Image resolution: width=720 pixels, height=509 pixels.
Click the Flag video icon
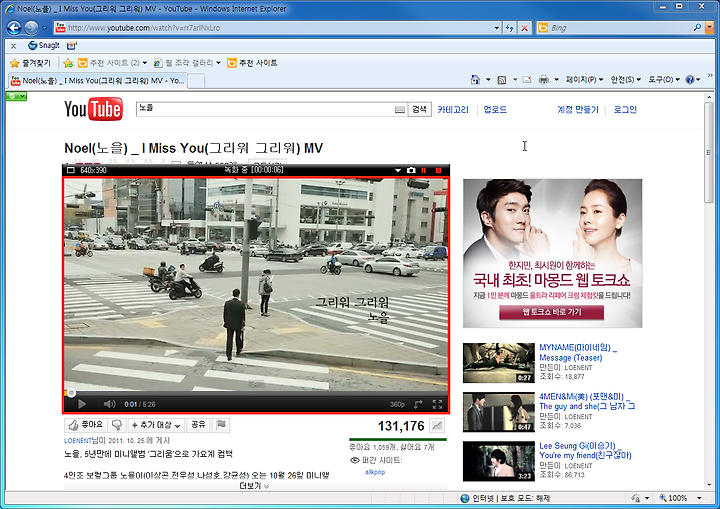[x=221, y=425]
